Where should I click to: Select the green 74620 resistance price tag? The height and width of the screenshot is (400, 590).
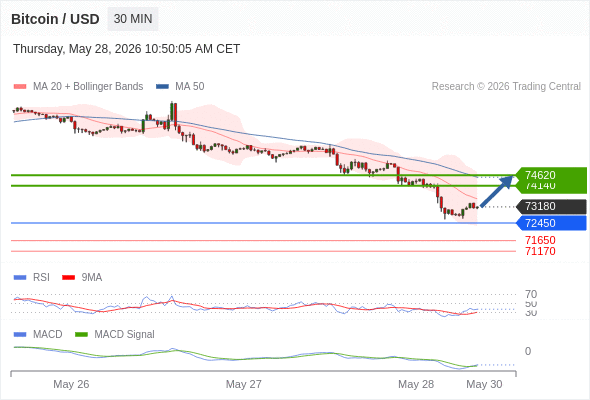(x=551, y=175)
